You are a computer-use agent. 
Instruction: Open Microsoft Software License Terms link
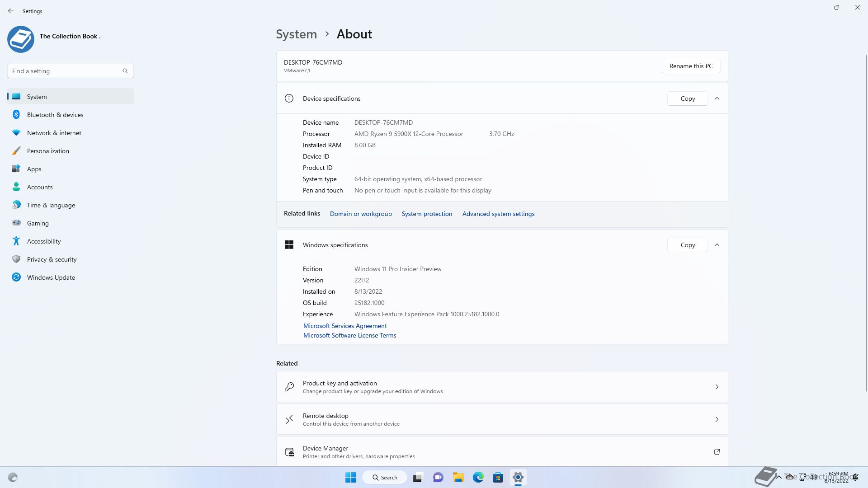349,335
